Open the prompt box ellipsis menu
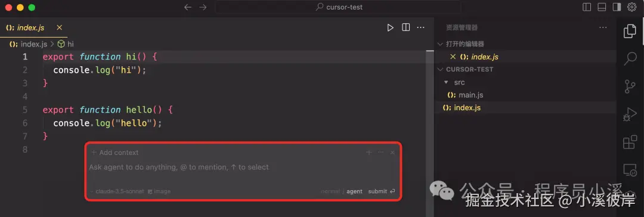The image size is (644, 217). click(x=380, y=153)
